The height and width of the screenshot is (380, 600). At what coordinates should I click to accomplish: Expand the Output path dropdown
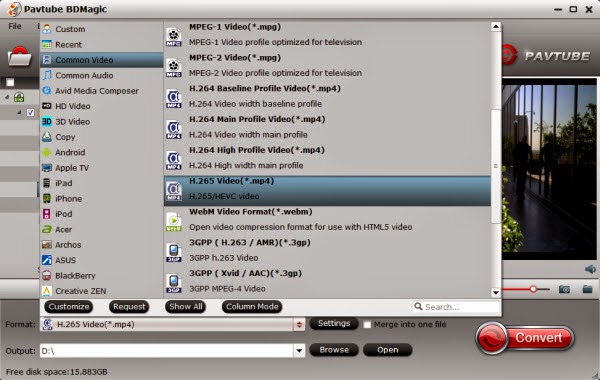299,351
